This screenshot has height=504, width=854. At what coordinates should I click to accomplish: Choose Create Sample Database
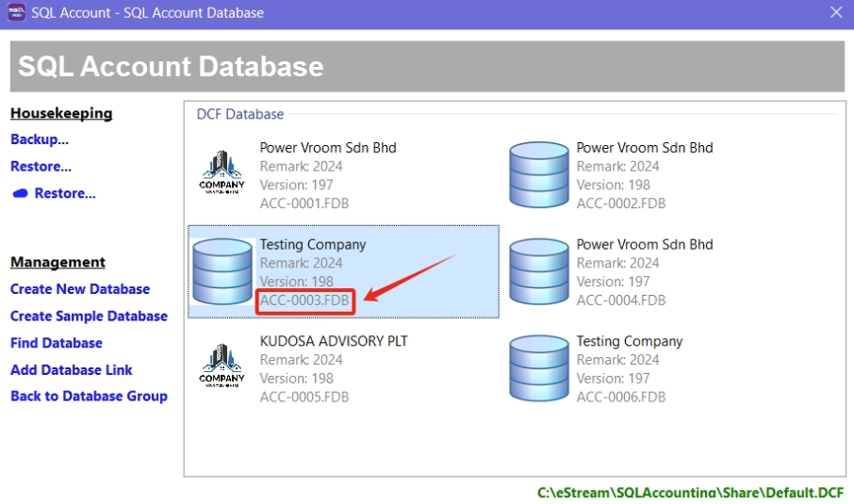[89, 316]
